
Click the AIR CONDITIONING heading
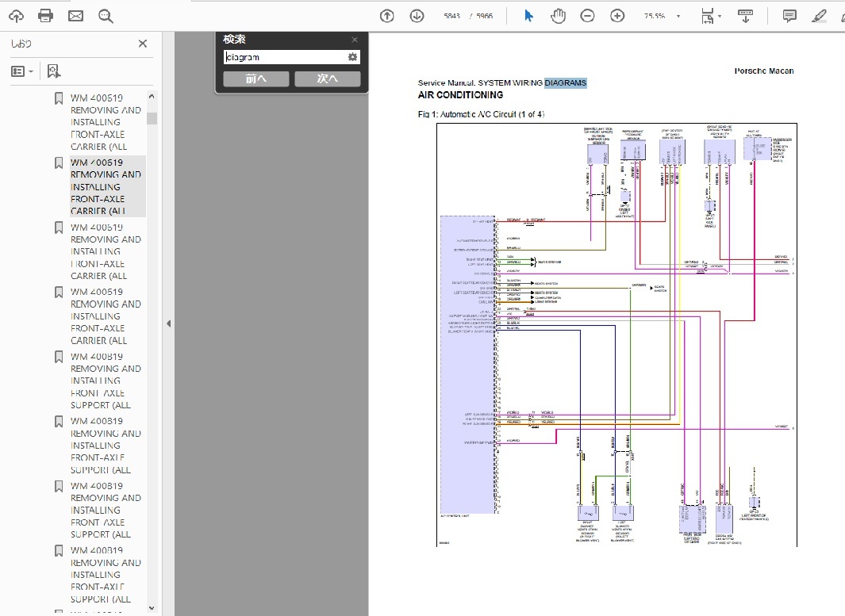(x=460, y=95)
